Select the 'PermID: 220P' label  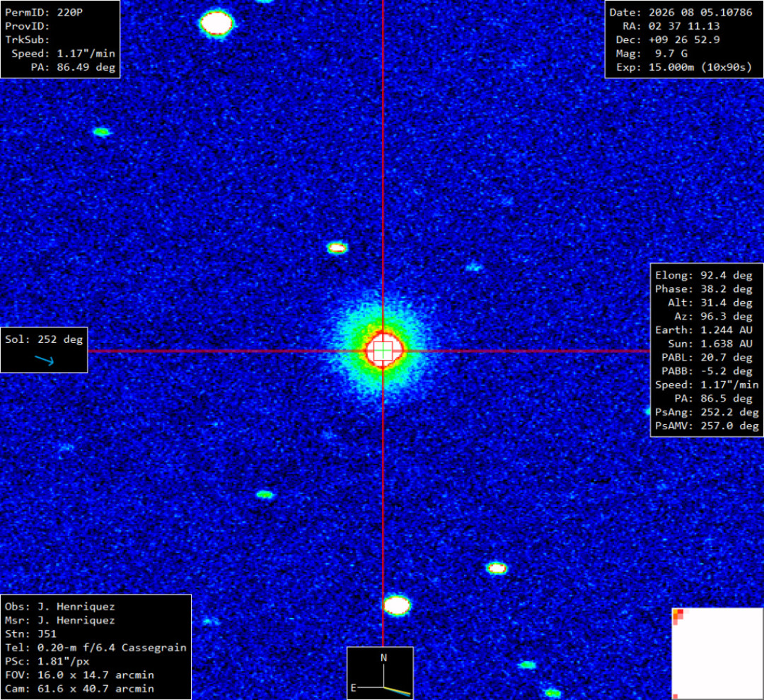(x=44, y=13)
